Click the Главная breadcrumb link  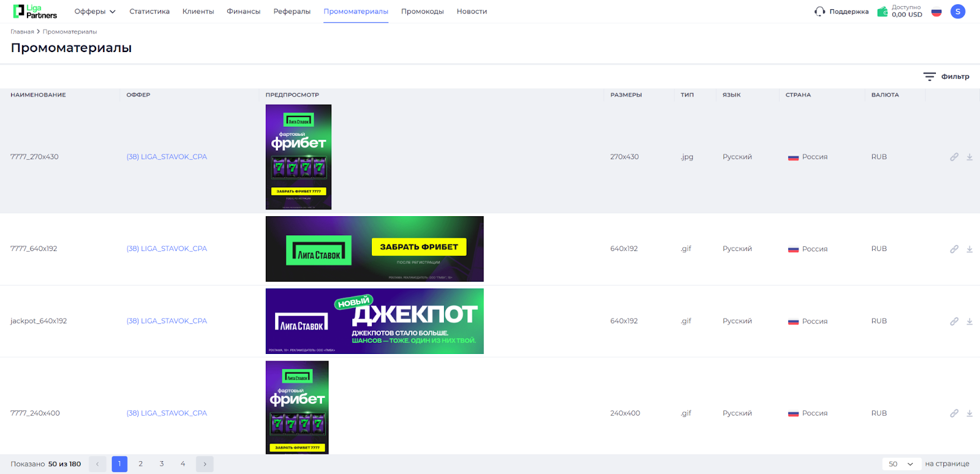pos(22,32)
